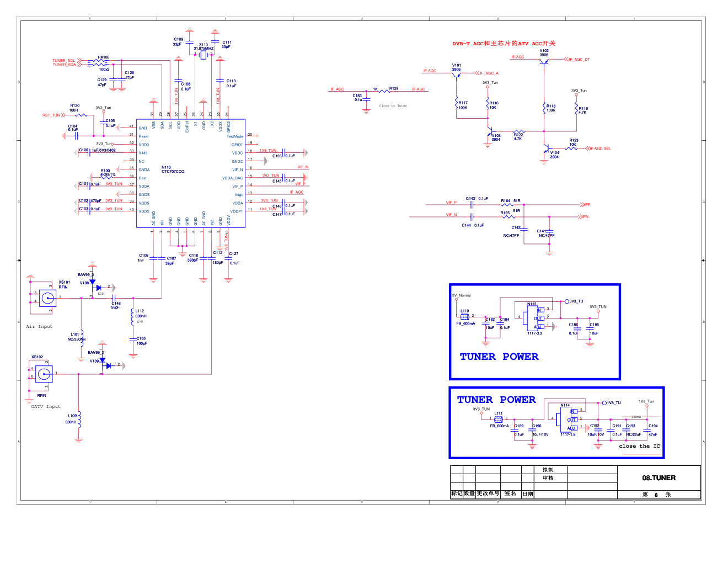Viewport: 728px width, 563px height.
Task: Select the "C128" capacitor designator
Action: pos(129,73)
